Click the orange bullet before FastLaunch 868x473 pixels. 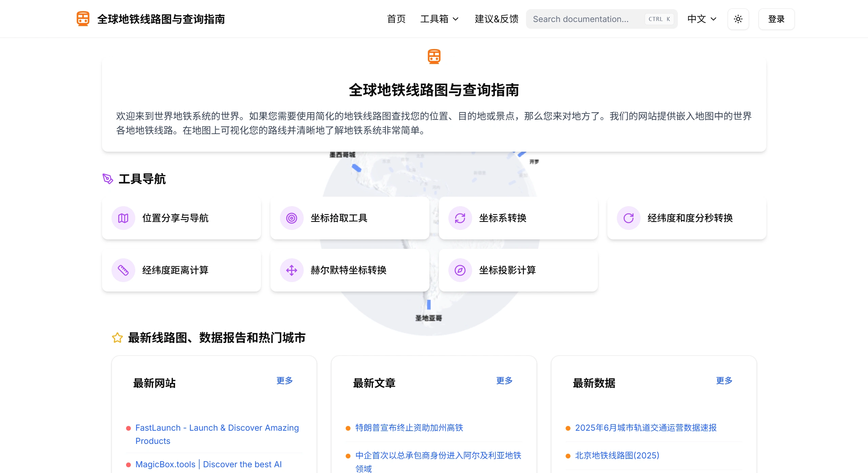point(128,428)
